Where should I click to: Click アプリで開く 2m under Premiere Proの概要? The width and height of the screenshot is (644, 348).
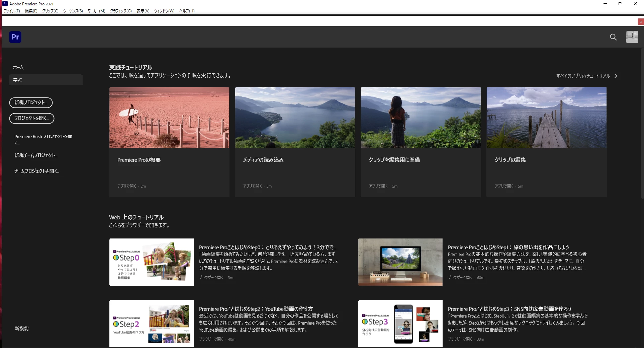131,186
